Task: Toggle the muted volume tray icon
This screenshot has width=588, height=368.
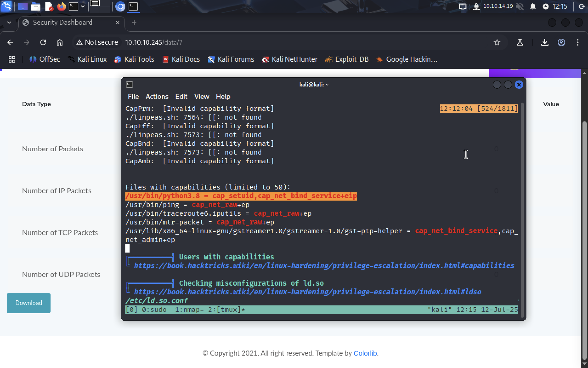Action: [x=520, y=6]
